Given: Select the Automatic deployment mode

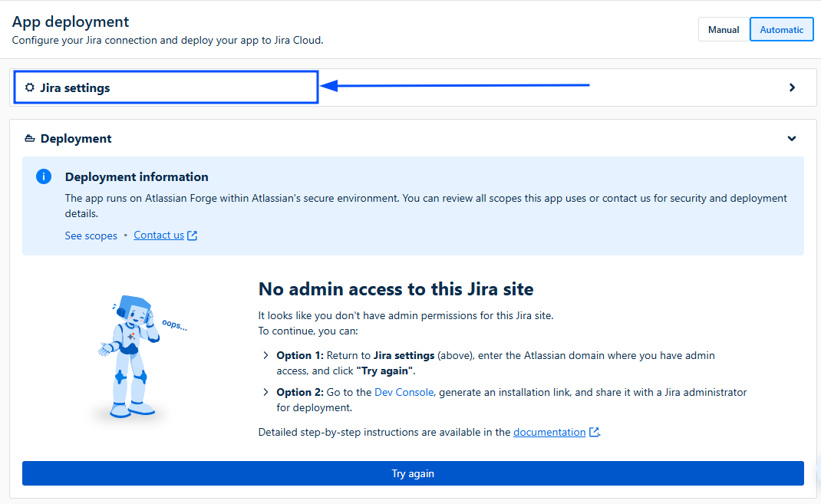Looking at the screenshot, I should coord(781,29).
